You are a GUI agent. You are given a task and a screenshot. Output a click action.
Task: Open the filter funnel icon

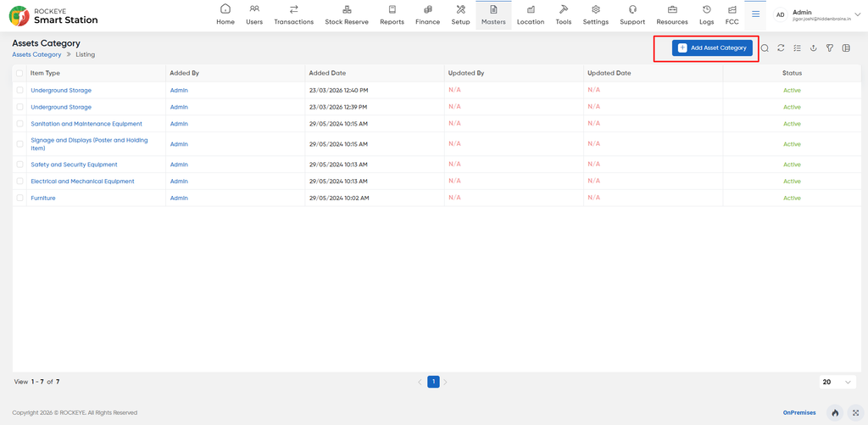tap(829, 48)
